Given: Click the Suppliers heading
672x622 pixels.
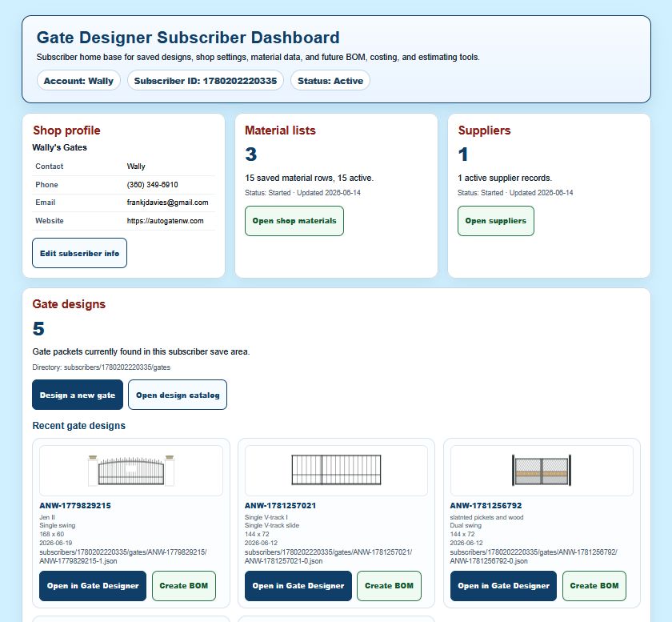Looking at the screenshot, I should click(x=484, y=130).
